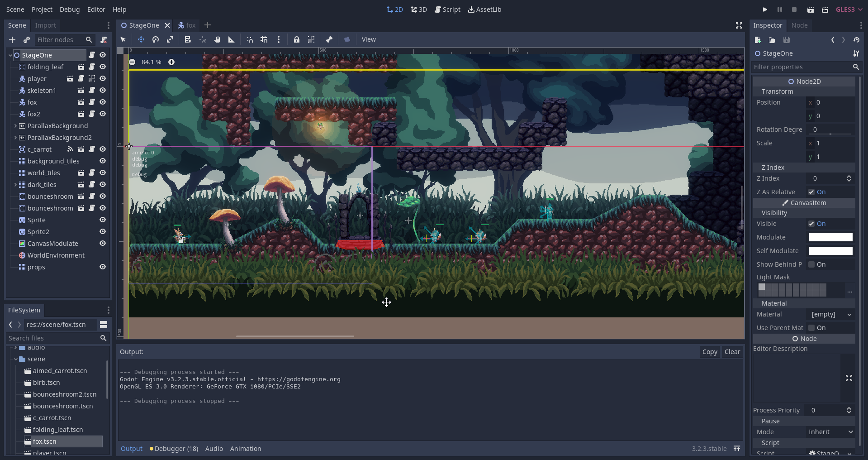Select the Pan Mode hand tool
The image size is (868, 460).
click(217, 40)
